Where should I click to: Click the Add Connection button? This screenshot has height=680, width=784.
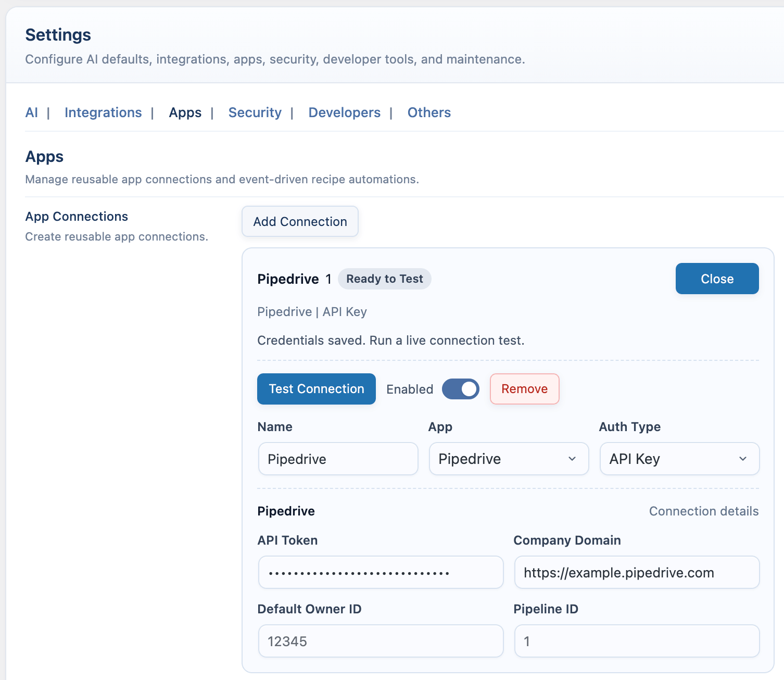(x=300, y=221)
